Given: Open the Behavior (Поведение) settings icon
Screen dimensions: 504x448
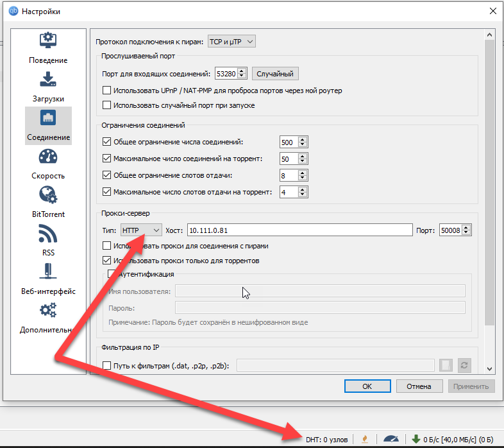Looking at the screenshot, I should coord(48,40).
